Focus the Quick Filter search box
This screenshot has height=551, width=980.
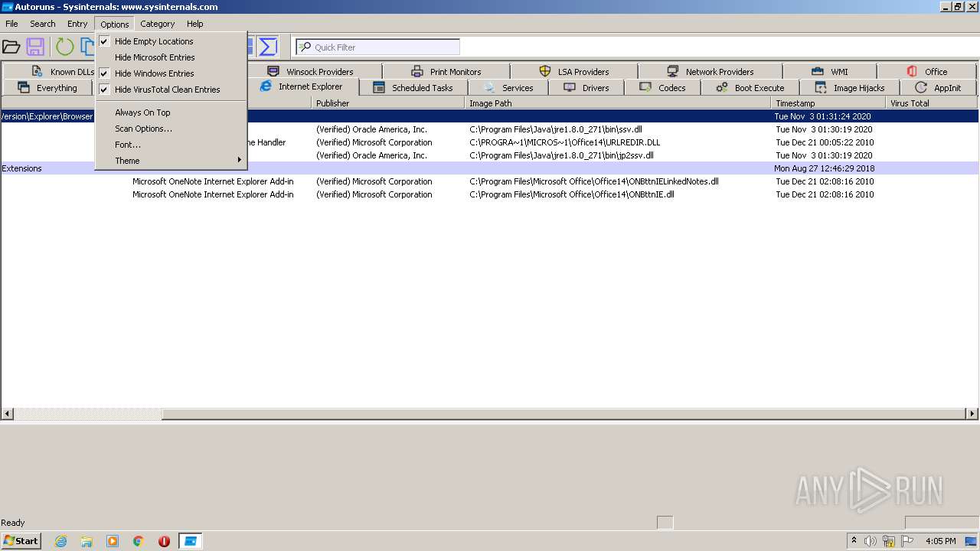tap(378, 47)
